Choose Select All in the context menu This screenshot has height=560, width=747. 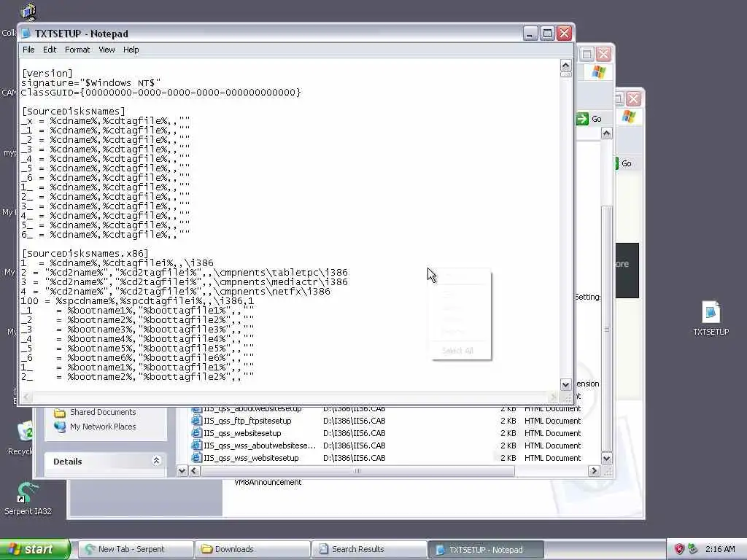pos(457,351)
